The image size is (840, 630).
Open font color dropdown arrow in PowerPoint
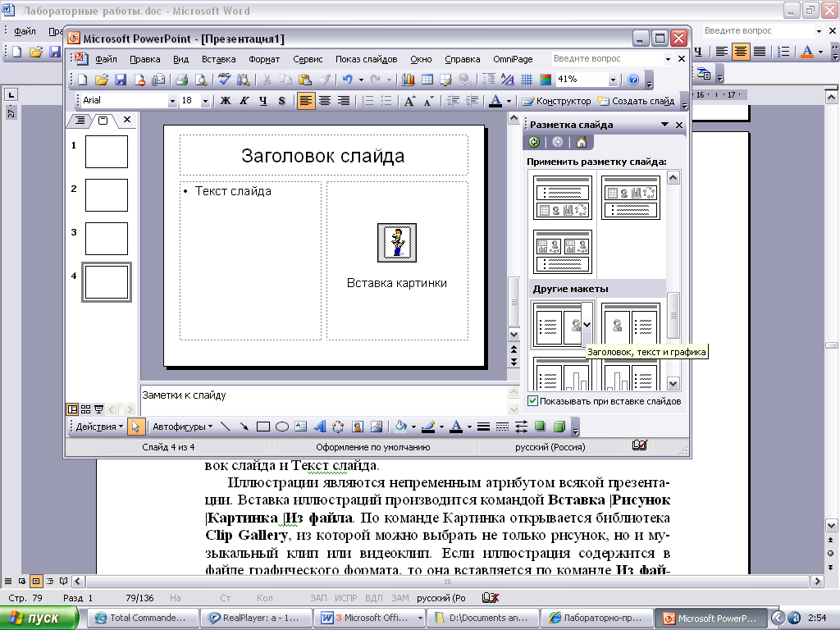pyautogui.click(x=509, y=101)
